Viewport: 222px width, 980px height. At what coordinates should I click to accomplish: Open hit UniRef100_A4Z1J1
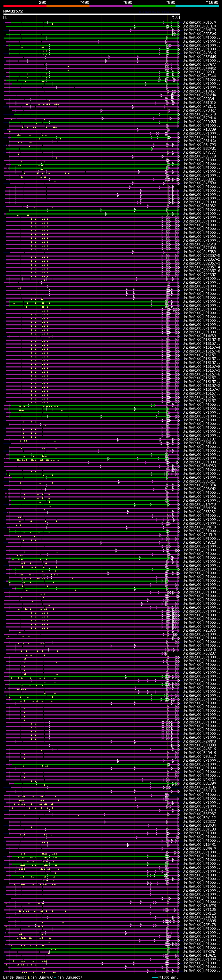[x=199, y=106]
